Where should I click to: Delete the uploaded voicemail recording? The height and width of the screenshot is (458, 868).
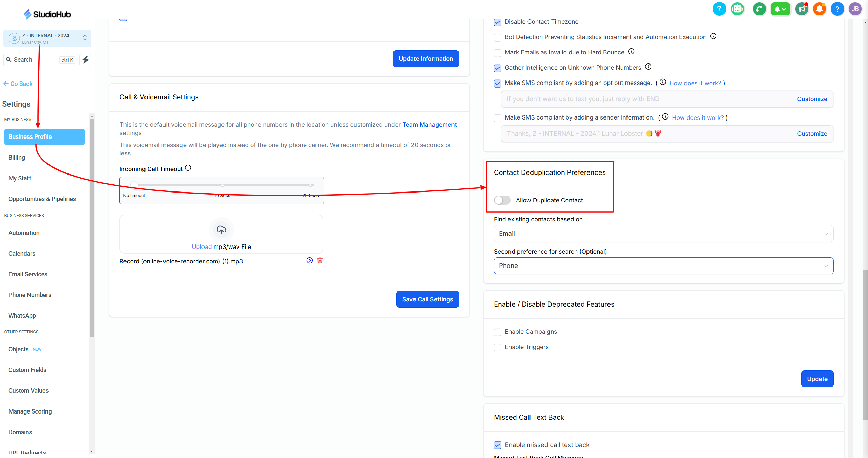coord(320,260)
